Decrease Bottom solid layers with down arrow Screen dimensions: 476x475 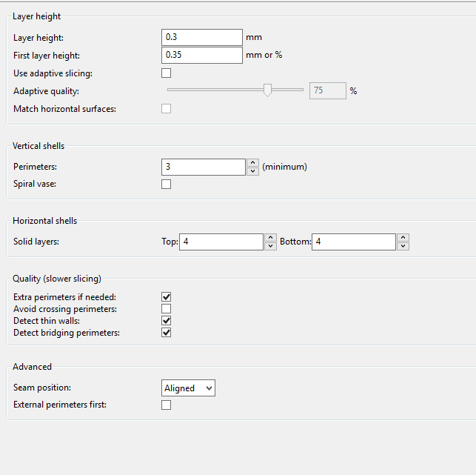tap(403, 246)
